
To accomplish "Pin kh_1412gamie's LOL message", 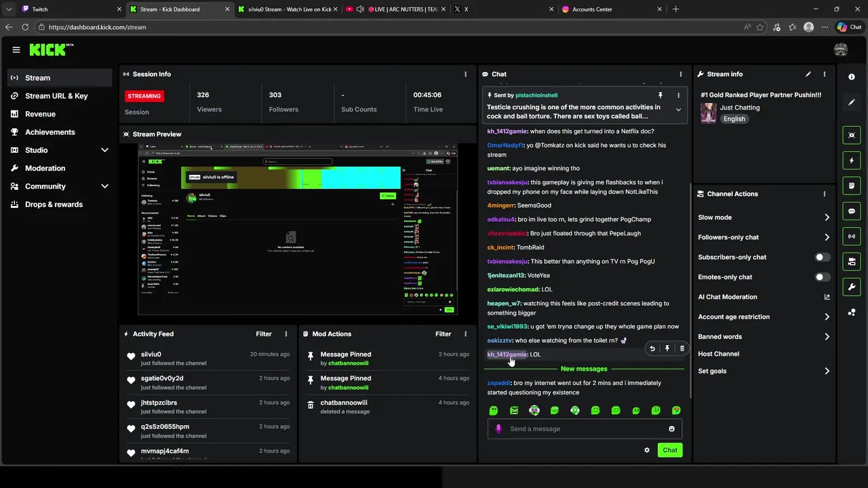I will click(667, 348).
